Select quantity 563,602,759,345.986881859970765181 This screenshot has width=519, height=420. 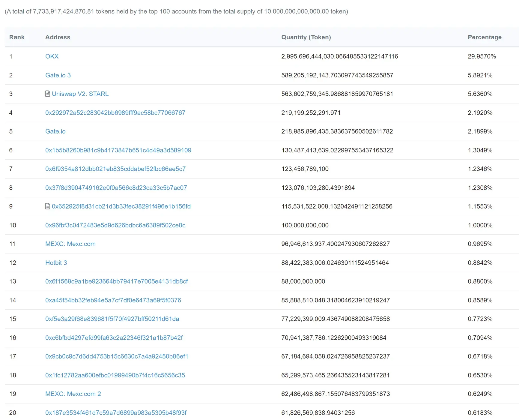[x=337, y=94]
